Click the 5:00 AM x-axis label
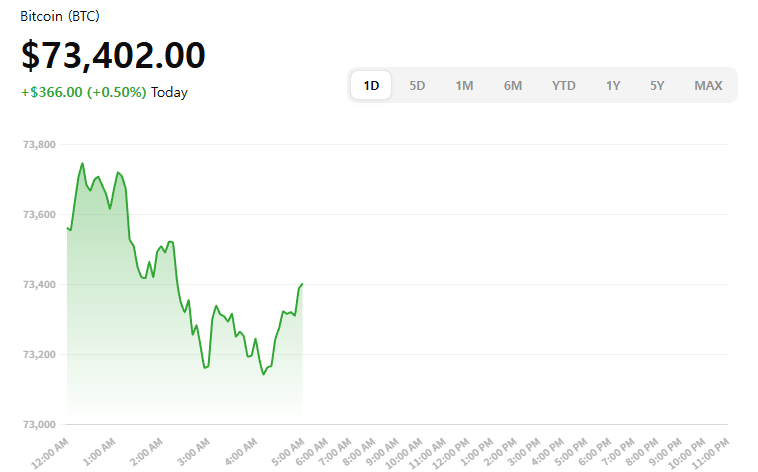 coord(288,452)
